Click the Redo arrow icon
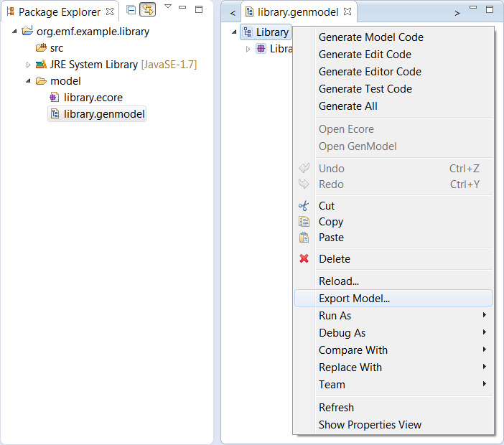The image size is (504, 445). pyautogui.click(x=304, y=184)
